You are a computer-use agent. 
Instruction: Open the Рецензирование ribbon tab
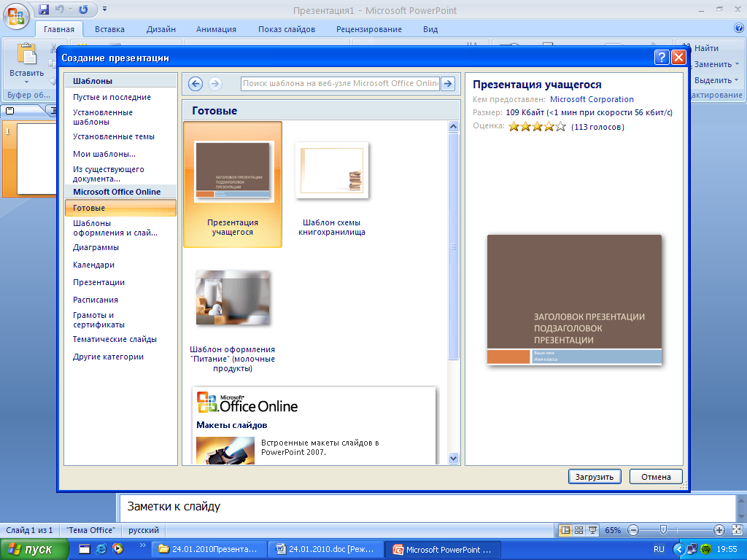(x=369, y=29)
